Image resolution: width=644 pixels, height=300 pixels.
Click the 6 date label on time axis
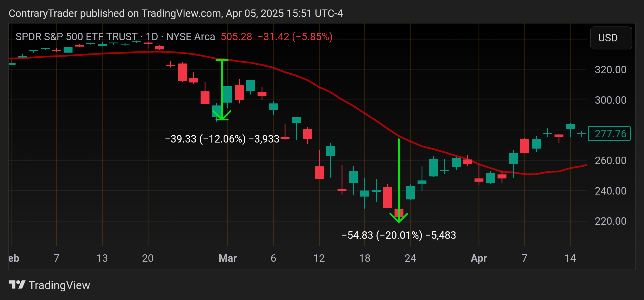click(x=273, y=258)
